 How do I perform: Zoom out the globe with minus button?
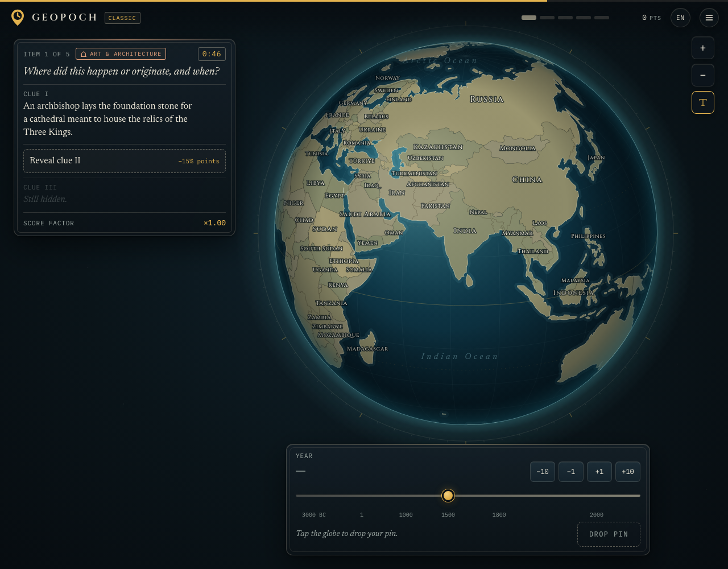703,75
